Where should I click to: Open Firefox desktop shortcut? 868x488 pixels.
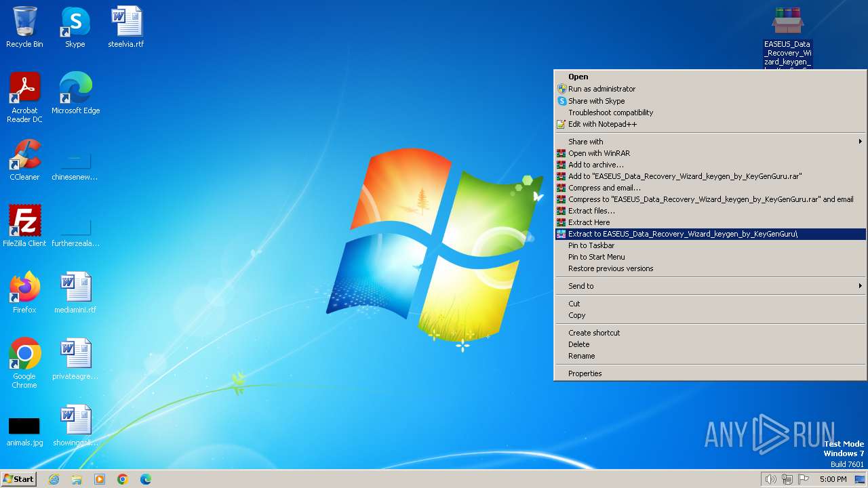pos(24,293)
